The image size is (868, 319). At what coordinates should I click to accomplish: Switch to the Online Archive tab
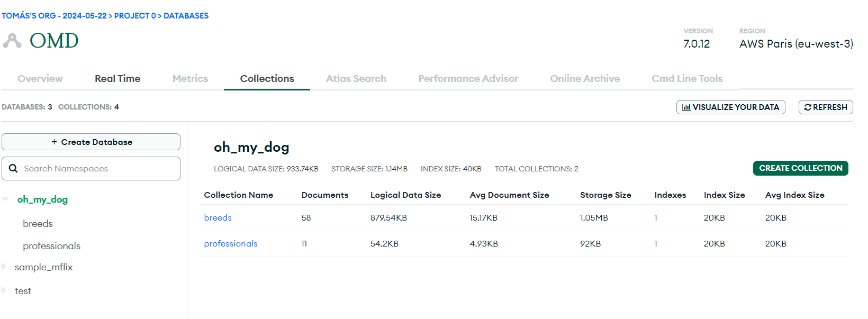(585, 78)
